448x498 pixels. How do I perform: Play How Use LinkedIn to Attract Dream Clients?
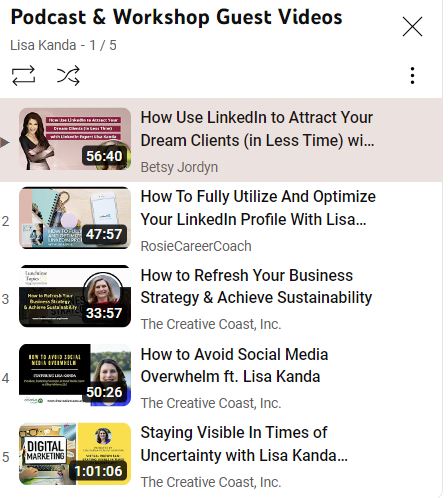[x=257, y=129]
